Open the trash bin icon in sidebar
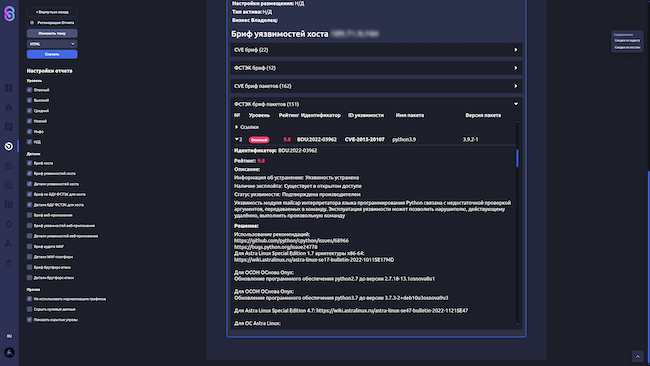The height and width of the screenshot is (366, 650). (x=9, y=263)
